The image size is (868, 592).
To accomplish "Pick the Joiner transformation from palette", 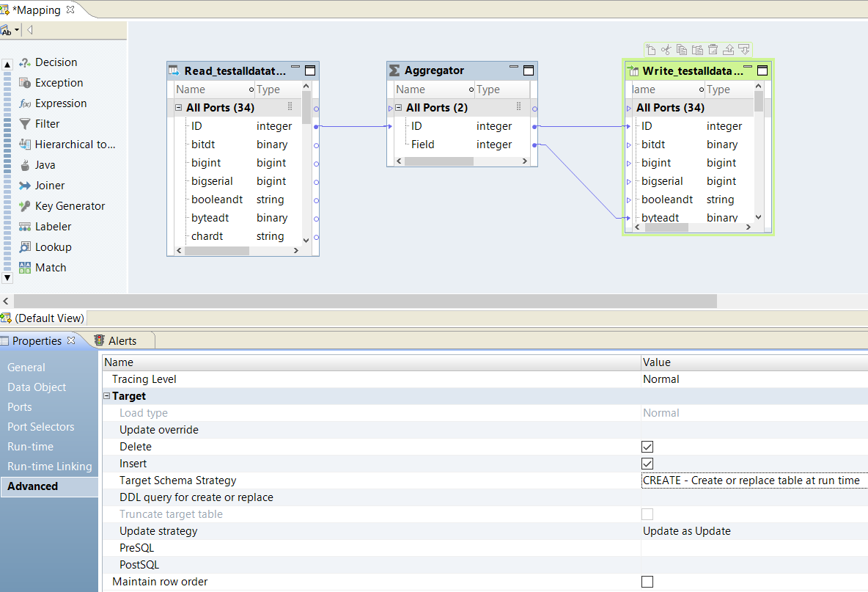I will coord(25,186).
